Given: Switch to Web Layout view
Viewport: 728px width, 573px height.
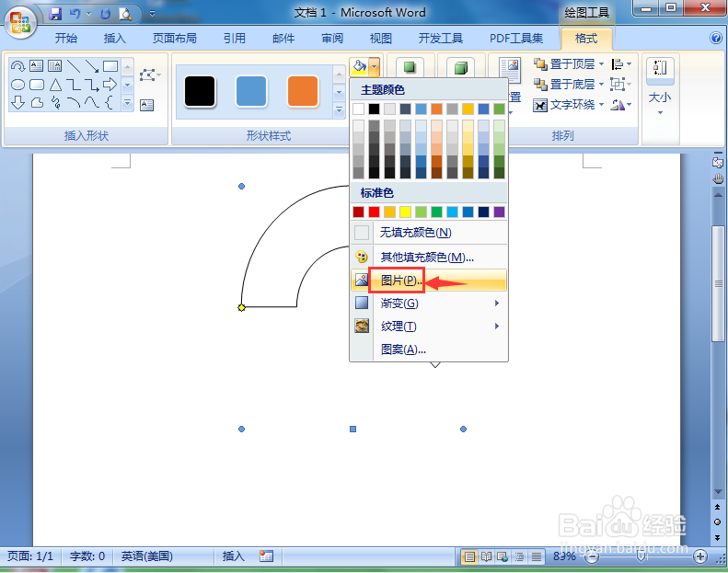Looking at the screenshot, I should pos(503,556).
